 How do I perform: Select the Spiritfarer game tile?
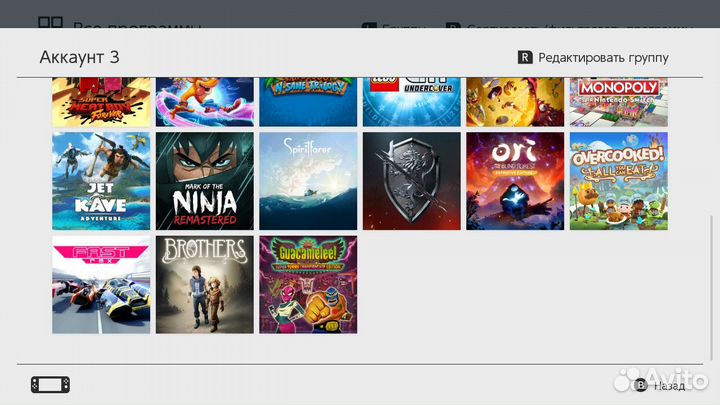(308, 181)
